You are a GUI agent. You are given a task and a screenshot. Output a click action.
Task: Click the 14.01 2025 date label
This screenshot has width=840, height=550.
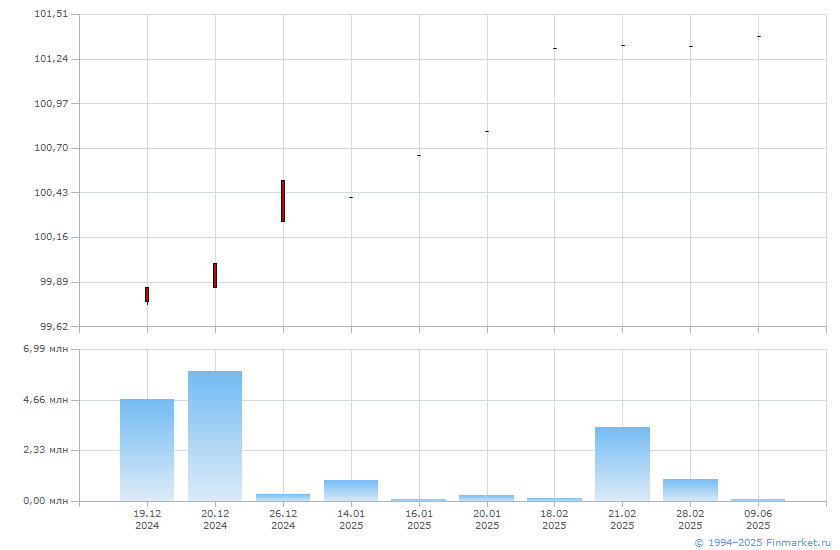[351, 519]
